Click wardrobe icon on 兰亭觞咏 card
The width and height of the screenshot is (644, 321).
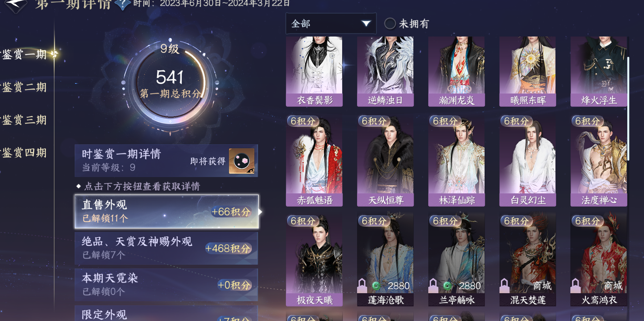click(x=433, y=286)
